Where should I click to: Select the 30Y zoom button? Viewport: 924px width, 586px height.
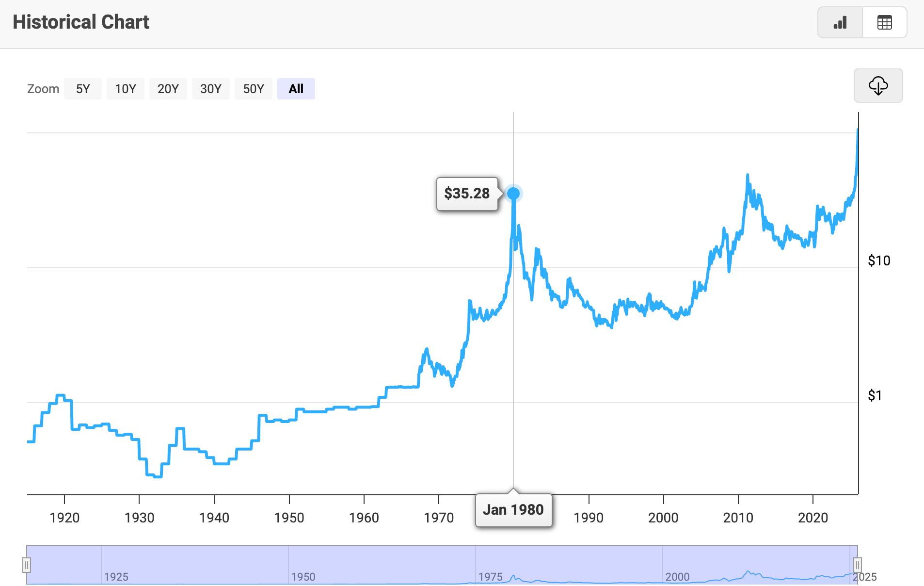210,89
